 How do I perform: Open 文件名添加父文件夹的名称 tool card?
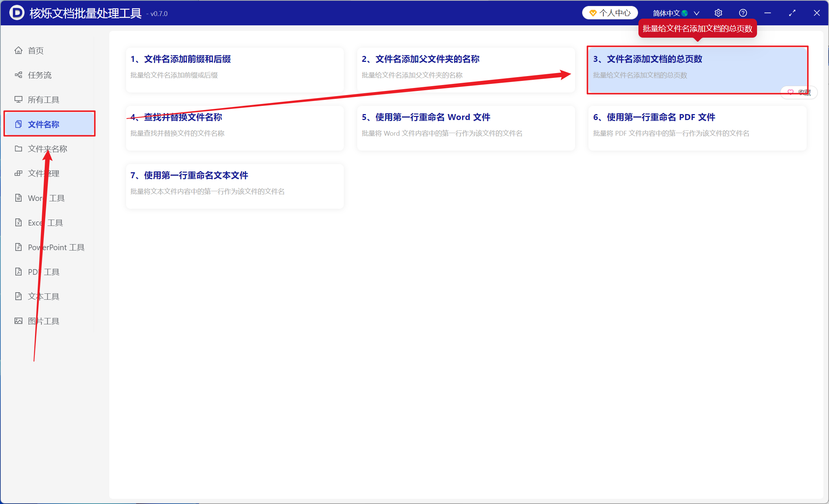[466, 70]
